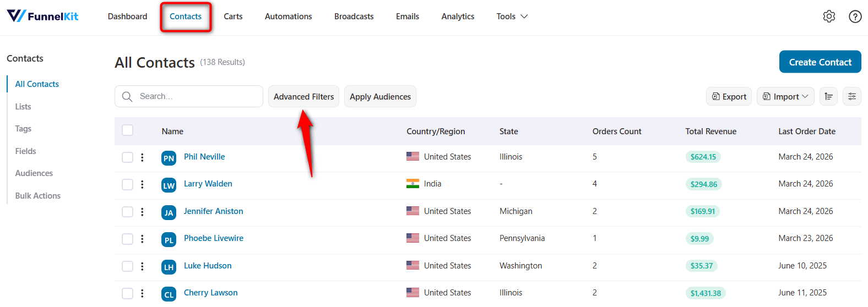Viewport: 868px width, 307px height.
Task: Open Cherry Lawson contact link
Action: pyautogui.click(x=211, y=293)
